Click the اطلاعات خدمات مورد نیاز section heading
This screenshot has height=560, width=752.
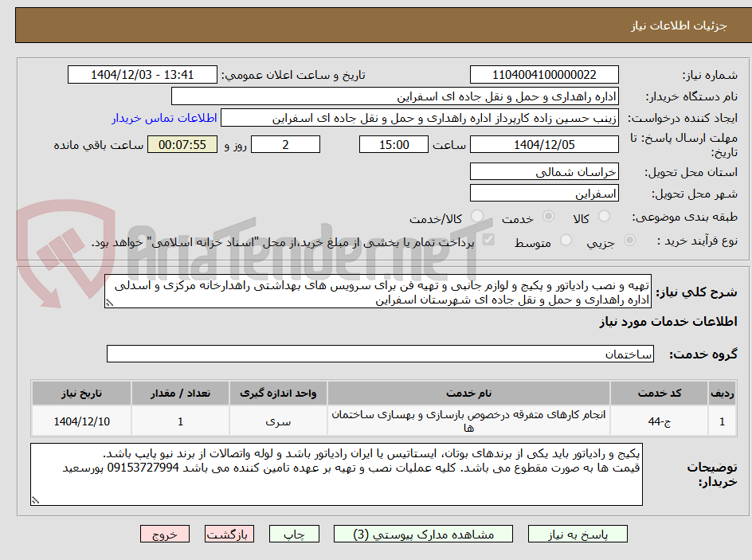[x=668, y=322]
